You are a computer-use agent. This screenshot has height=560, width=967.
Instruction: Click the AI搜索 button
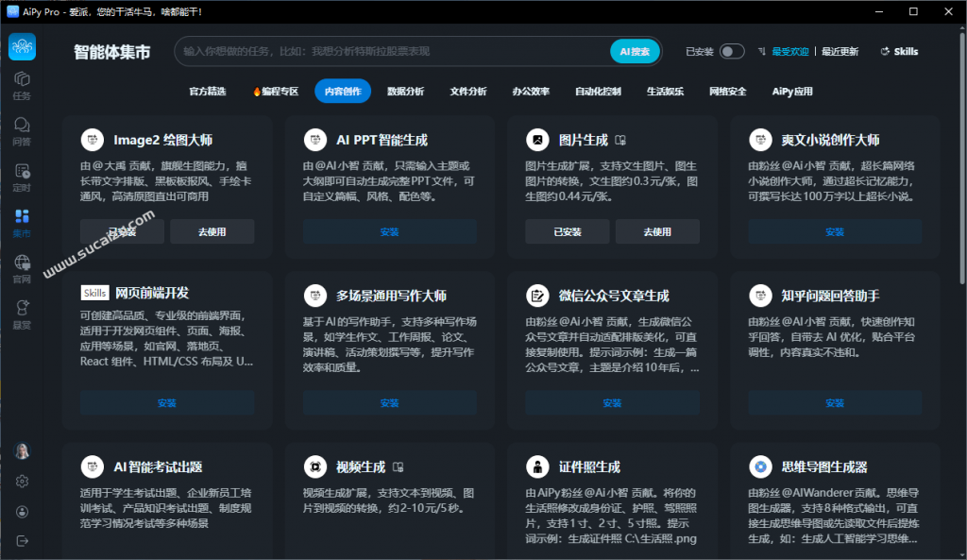[x=636, y=51]
